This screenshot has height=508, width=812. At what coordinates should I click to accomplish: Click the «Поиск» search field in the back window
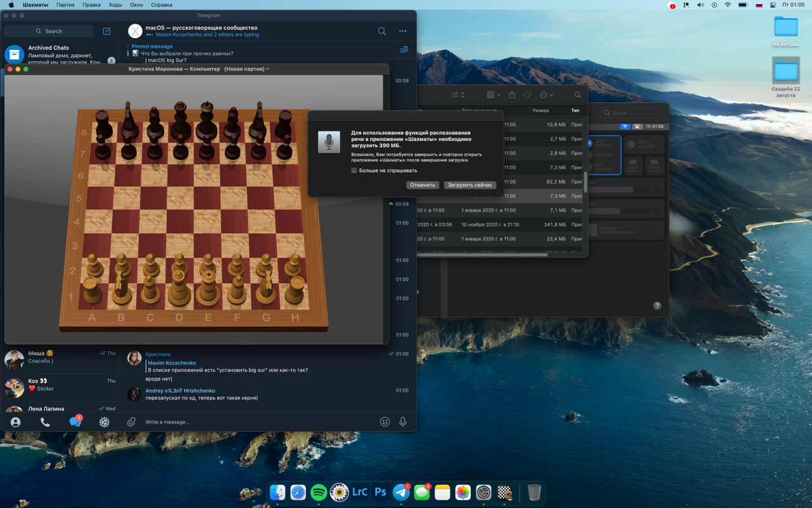point(632,112)
